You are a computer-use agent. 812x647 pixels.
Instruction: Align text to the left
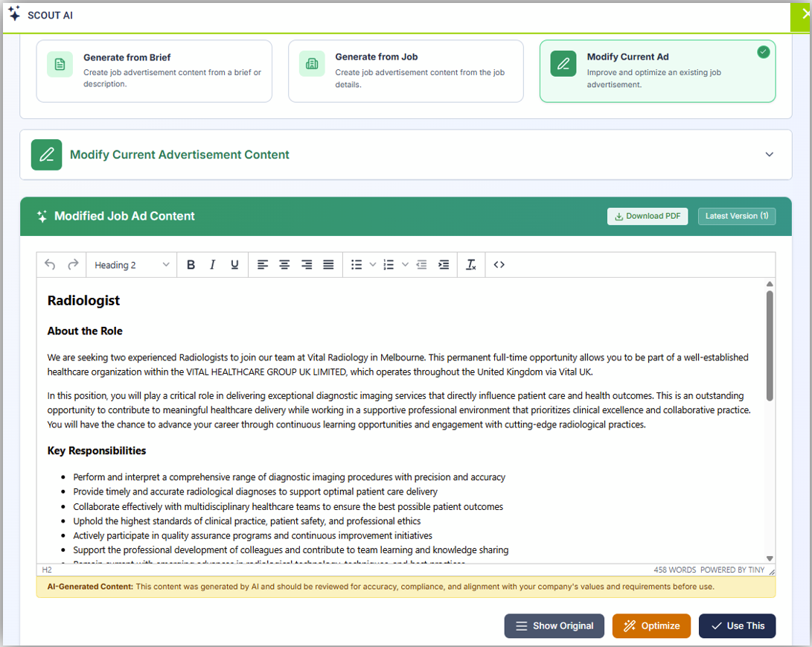coord(262,265)
